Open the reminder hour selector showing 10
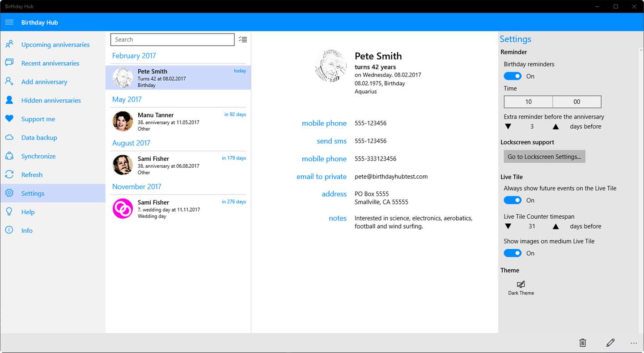644x353 pixels. tap(528, 102)
